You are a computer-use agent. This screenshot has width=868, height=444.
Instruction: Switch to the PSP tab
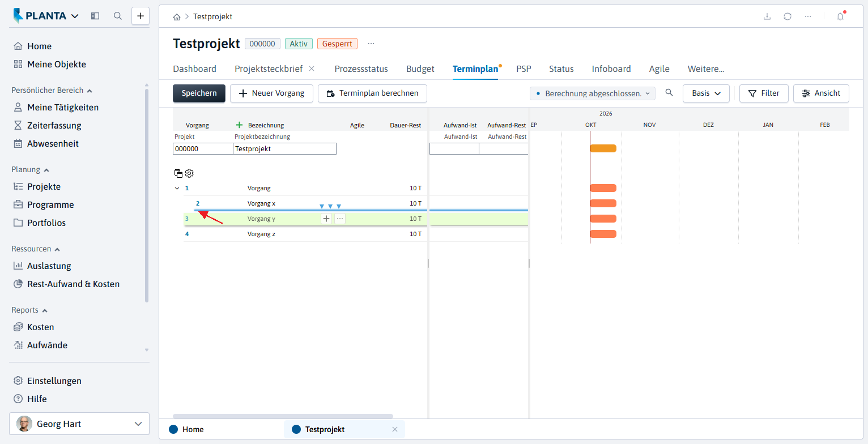point(524,69)
